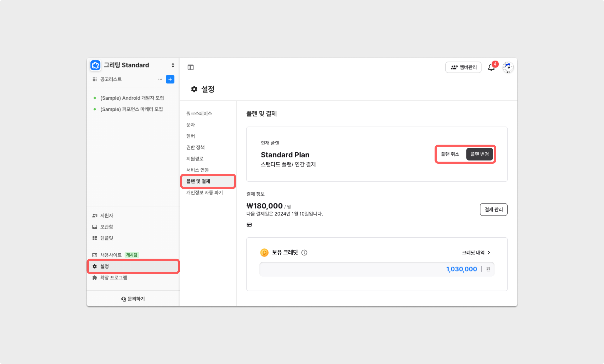
Task: Click the user profile avatar
Action: 508,67
